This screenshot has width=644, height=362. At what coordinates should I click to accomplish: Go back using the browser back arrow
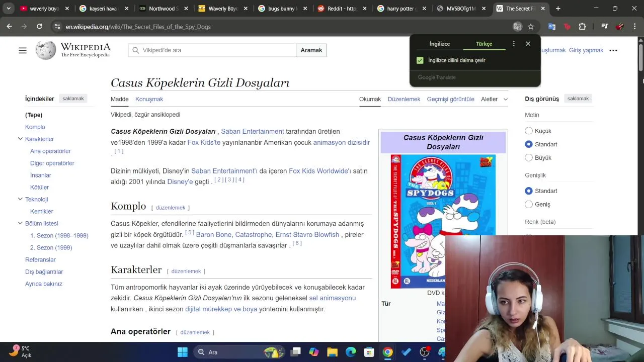coord(9,27)
